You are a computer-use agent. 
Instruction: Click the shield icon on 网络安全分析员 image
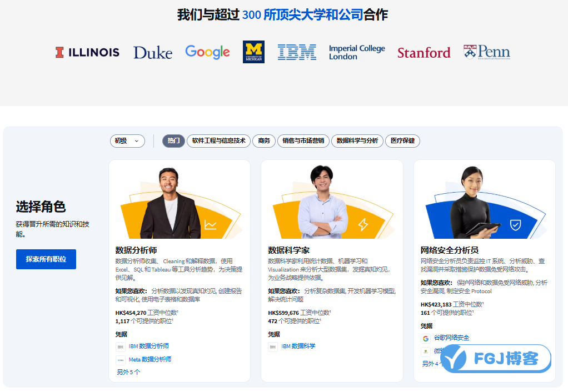point(515,225)
